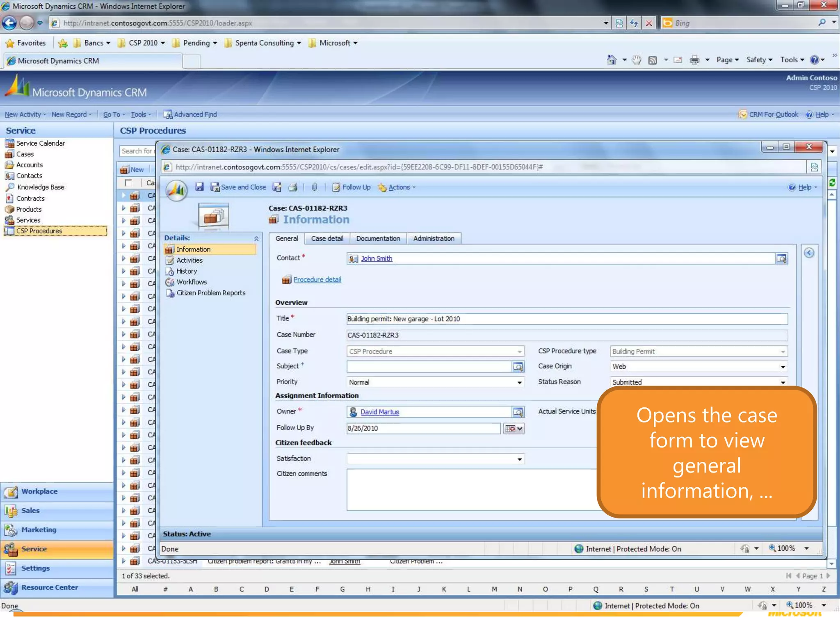The image size is (840, 630).
Task: Open Activities in Details list
Action: (189, 260)
